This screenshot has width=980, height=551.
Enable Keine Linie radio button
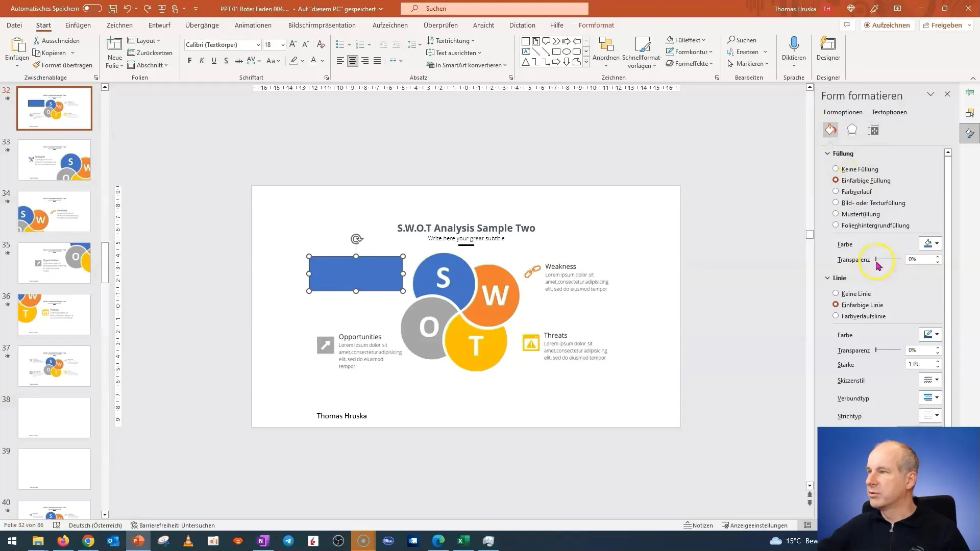(836, 293)
